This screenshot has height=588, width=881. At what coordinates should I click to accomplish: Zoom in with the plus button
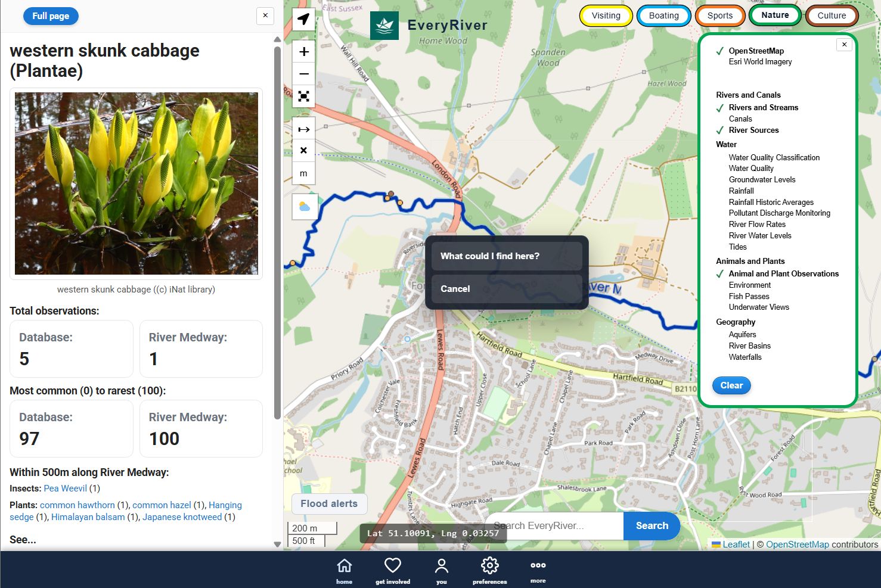tap(304, 52)
